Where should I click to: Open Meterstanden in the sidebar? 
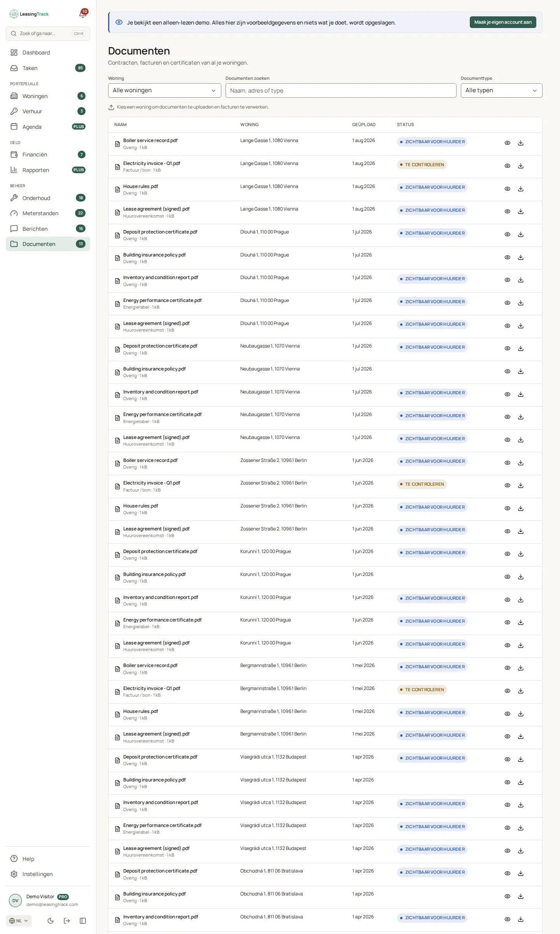point(48,213)
